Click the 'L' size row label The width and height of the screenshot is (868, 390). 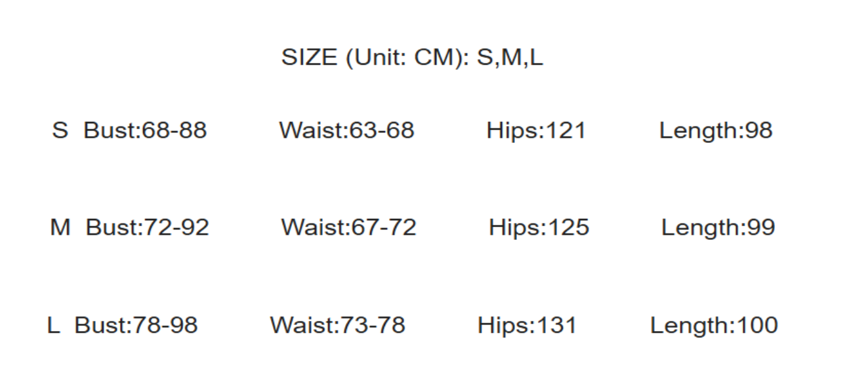click(x=53, y=325)
